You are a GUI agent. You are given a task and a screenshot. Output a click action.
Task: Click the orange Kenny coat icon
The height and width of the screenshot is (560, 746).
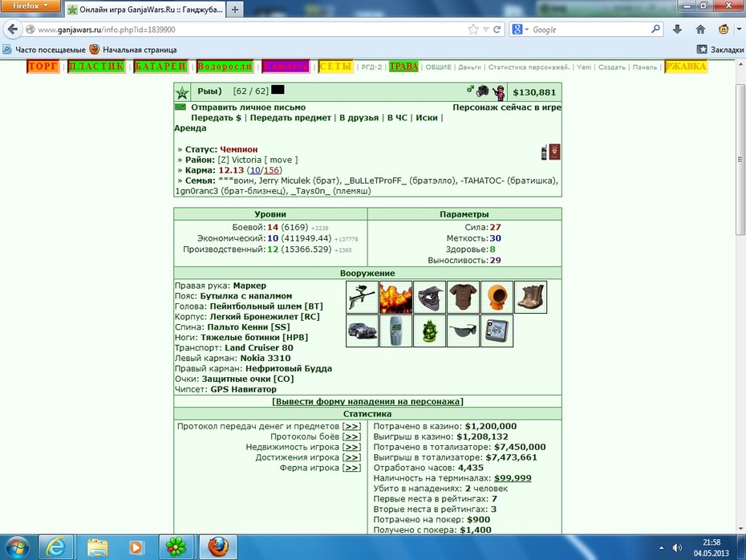(x=497, y=297)
